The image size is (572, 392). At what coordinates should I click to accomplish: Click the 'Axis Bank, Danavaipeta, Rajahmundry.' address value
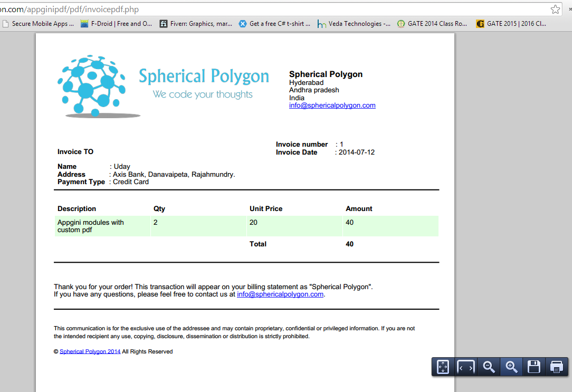174,175
